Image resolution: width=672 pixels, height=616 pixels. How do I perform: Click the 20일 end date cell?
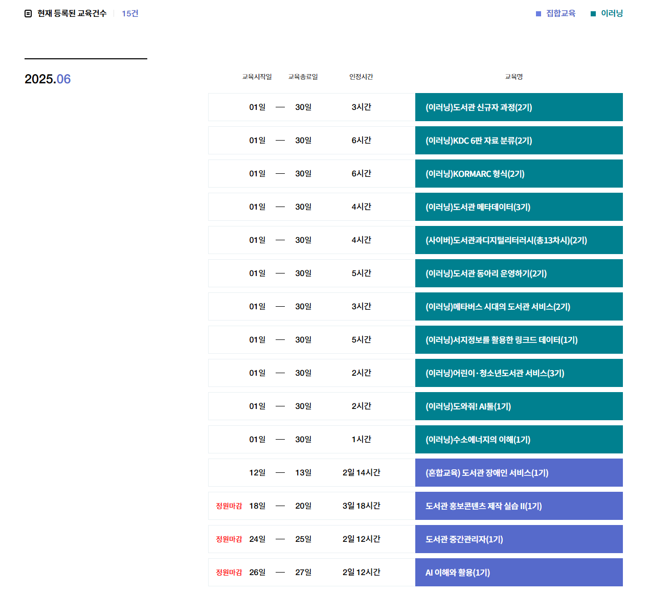[303, 506]
